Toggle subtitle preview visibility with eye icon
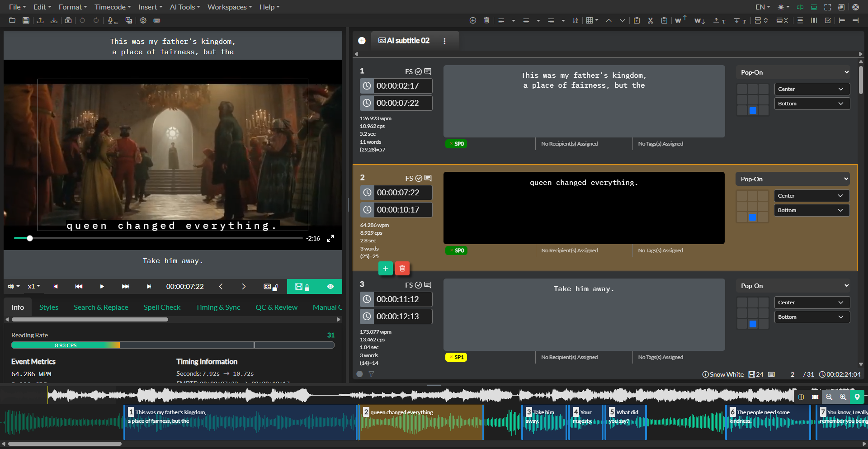868x449 pixels. tap(330, 286)
